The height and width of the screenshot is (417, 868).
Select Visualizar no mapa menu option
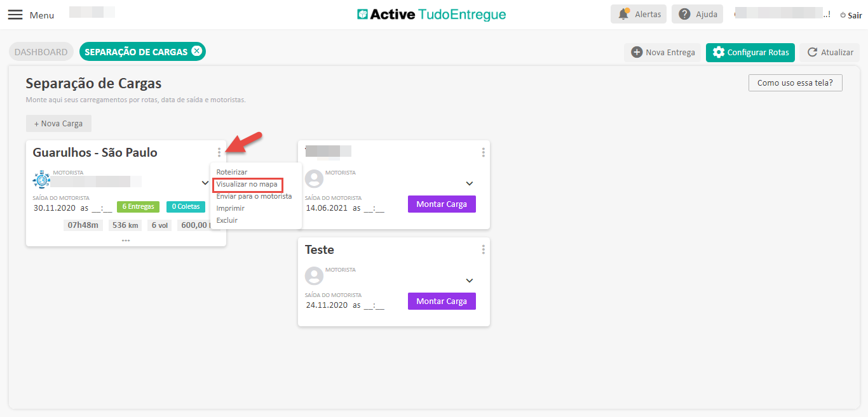(247, 184)
